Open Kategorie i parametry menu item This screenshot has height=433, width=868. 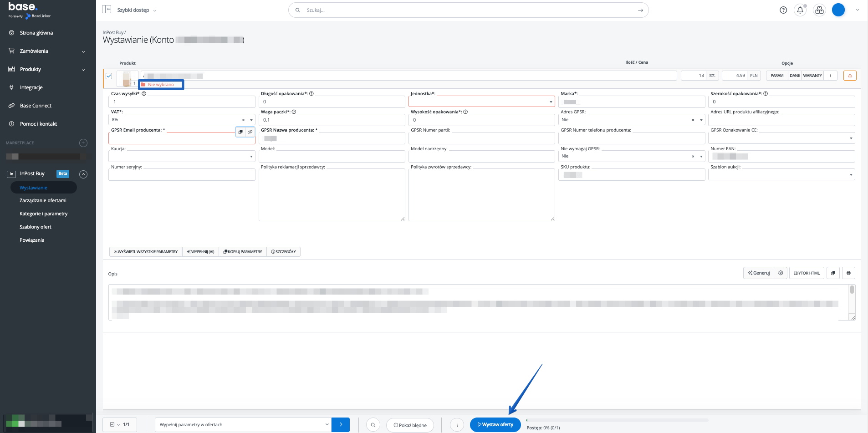pyautogui.click(x=44, y=214)
